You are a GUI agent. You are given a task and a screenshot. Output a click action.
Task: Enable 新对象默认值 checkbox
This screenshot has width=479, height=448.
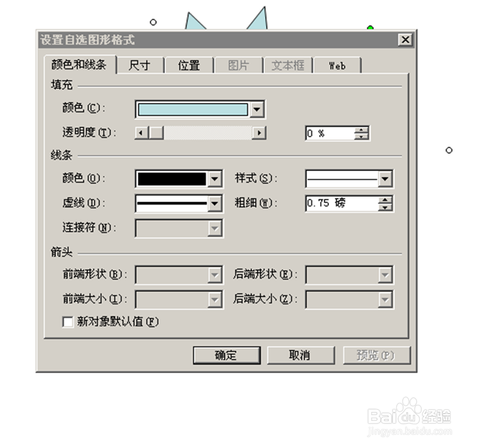point(68,322)
